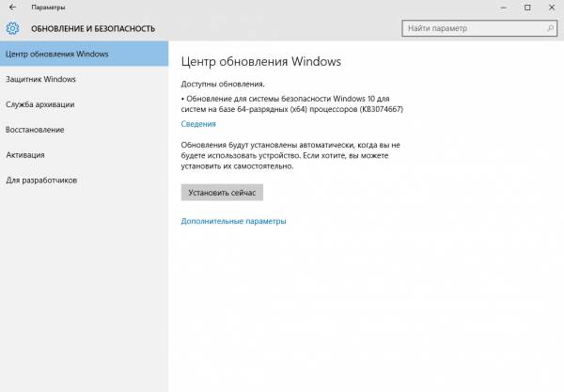Viewport: 564px width, 392px height.
Task: Click the KB3074667 update description text
Action: pos(292,104)
